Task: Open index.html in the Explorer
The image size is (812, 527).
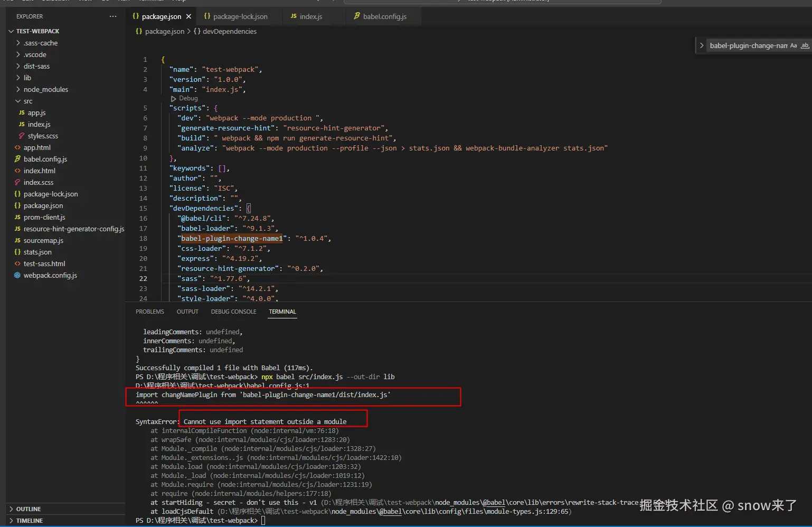Action: pos(40,171)
